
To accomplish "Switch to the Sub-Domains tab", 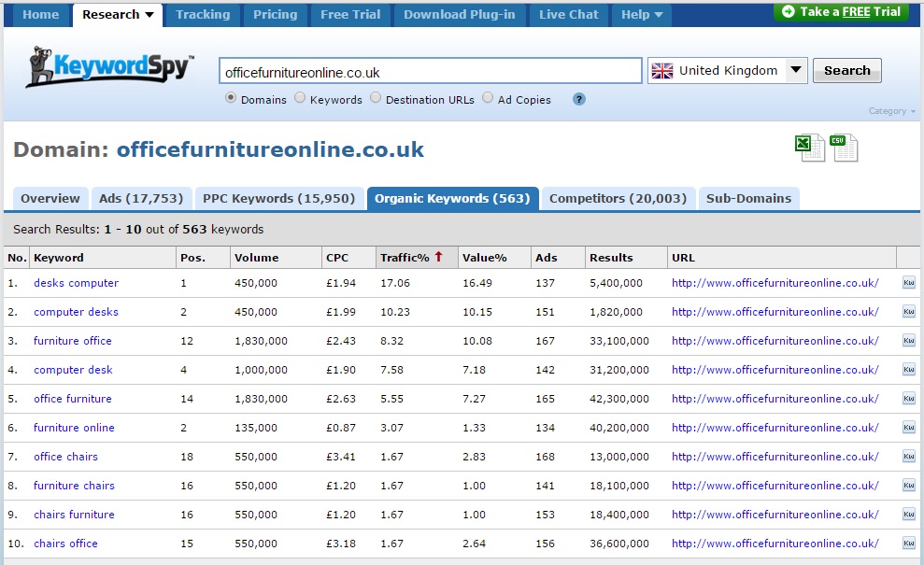I will pyautogui.click(x=748, y=199).
